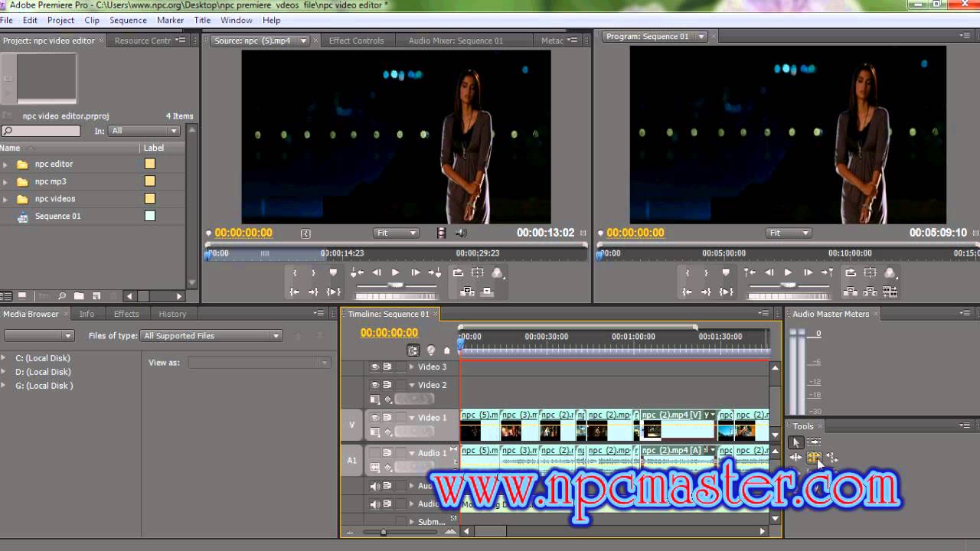Open the Sequence menu
The height and width of the screenshot is (551, 980).
[x=128, y=20]
